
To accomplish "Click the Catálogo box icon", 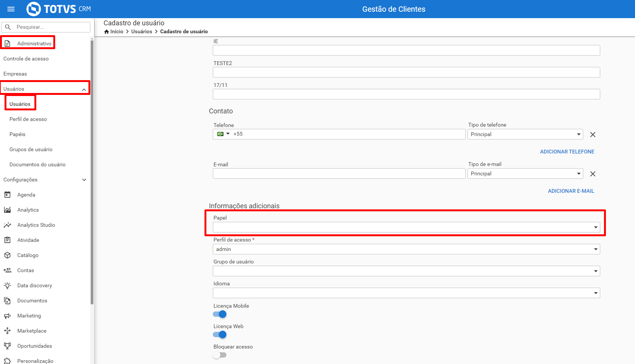I will tap(8, 255).
